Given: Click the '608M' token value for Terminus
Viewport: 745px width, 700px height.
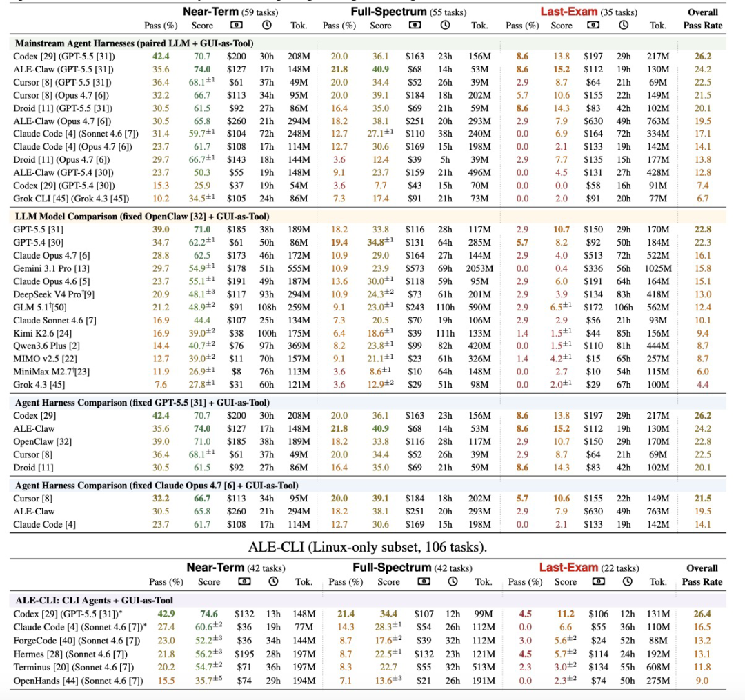Looking at the screenshot, I should (x=658, y=667).
